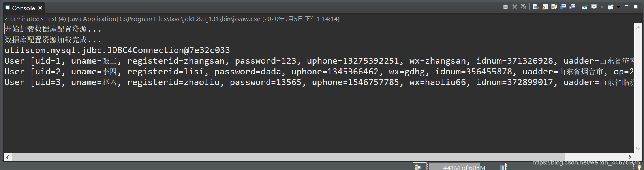This screenshot has height=170, width=644.
Task: Clear the console output
Action: pos(536,7)
